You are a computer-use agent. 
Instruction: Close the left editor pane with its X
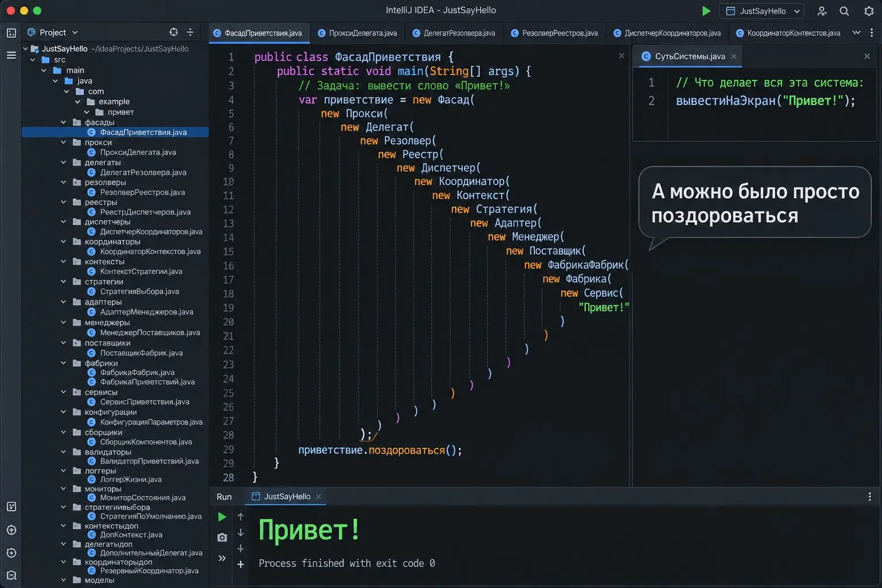pos(621,56)
